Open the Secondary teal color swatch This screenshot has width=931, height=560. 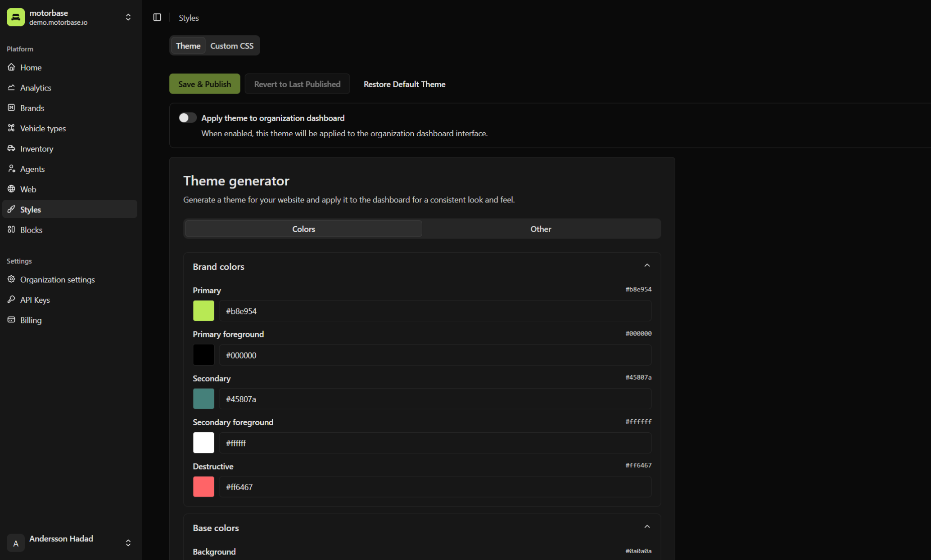(203, 399)
